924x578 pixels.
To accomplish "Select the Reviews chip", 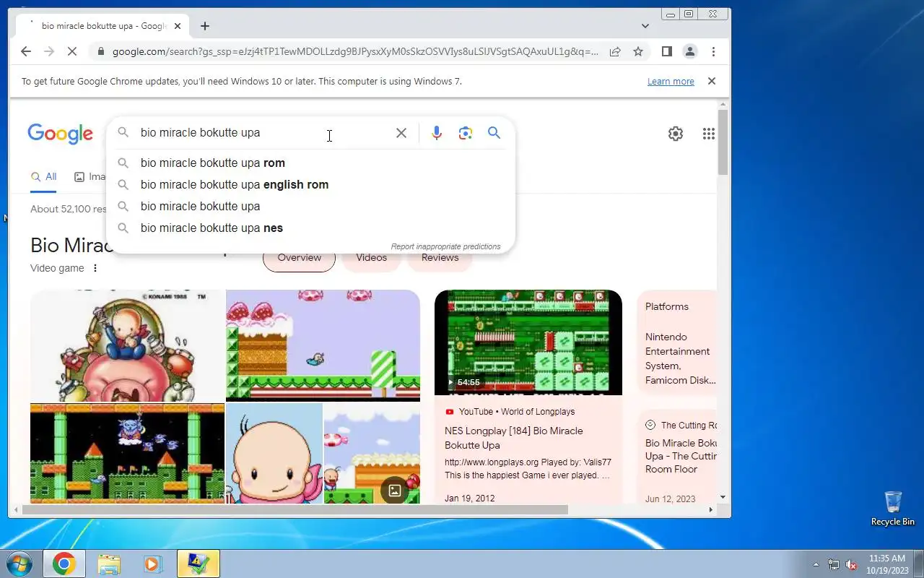I will pos(440,258).
